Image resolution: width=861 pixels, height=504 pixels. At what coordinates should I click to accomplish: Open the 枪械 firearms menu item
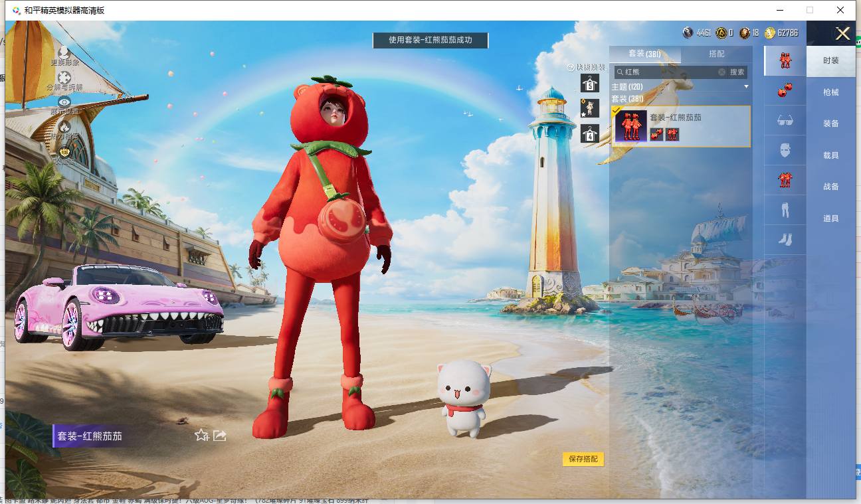tap(831, 92)
